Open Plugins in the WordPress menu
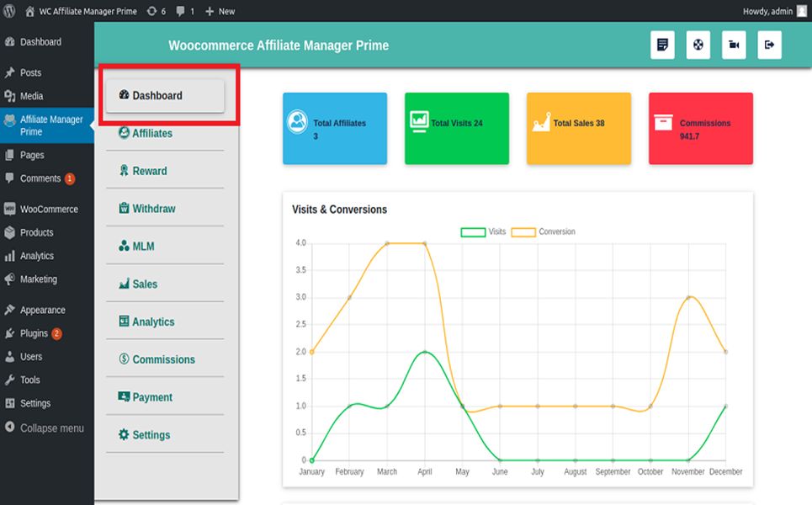 tap(34, 333)
